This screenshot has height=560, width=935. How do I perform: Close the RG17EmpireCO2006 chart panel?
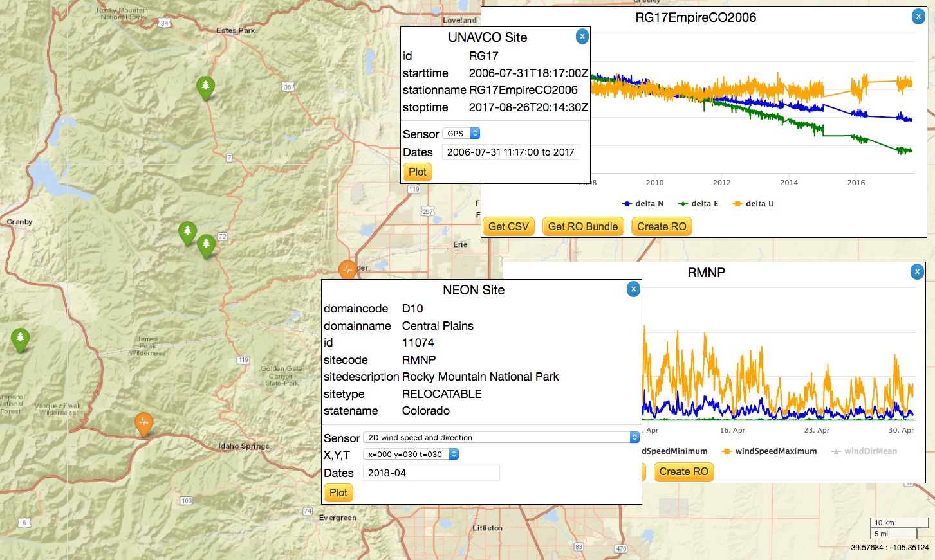pos(918,17)
